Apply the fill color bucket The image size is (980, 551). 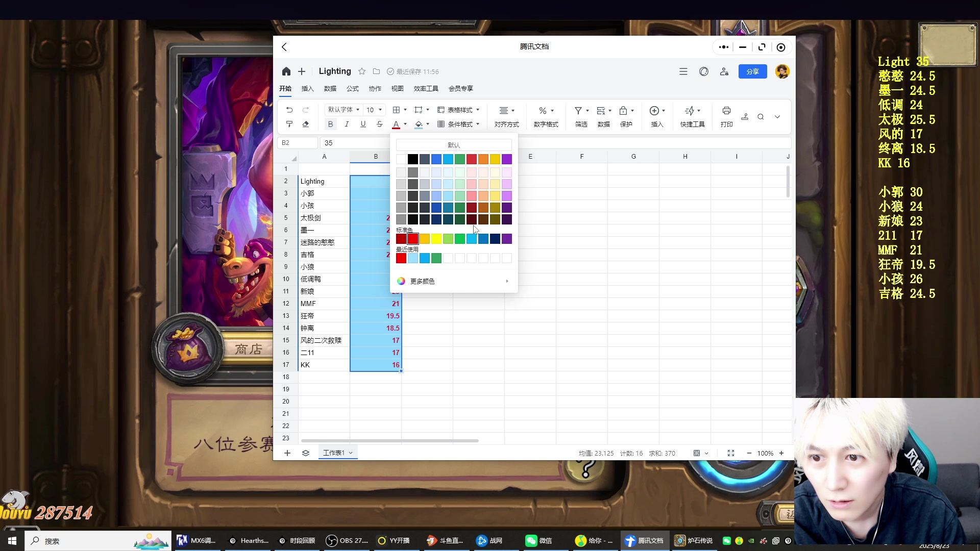[419, 124]
